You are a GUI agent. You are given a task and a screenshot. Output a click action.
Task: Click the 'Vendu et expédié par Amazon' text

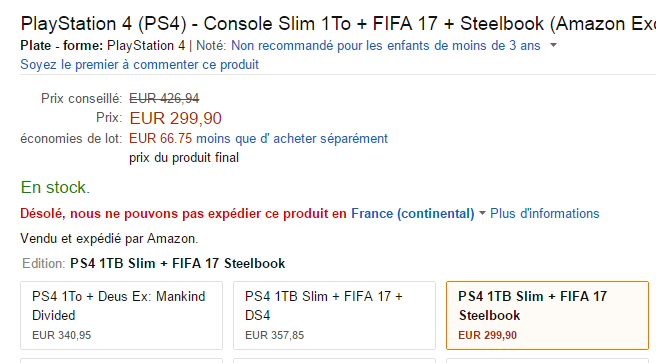109,239
